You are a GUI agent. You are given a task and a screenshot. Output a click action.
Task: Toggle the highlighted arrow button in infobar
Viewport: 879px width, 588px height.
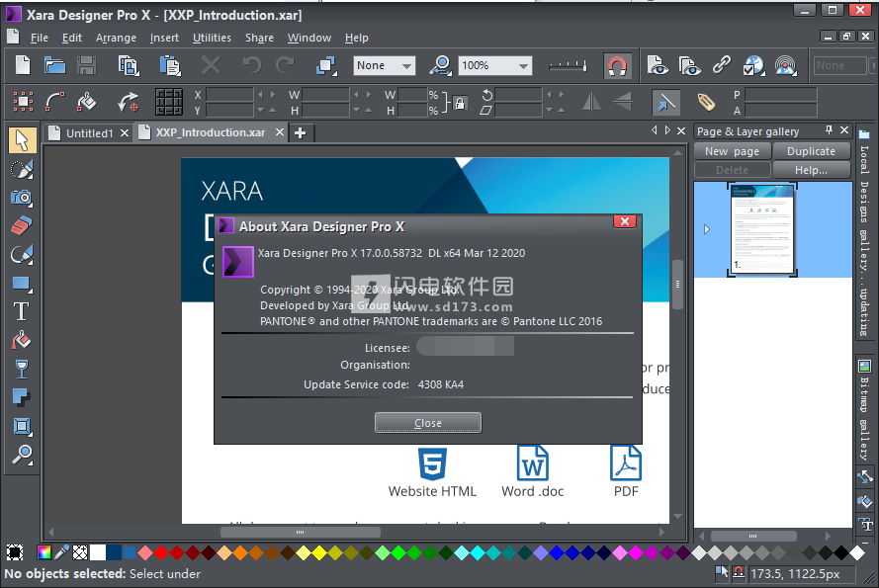coord(665,103)
